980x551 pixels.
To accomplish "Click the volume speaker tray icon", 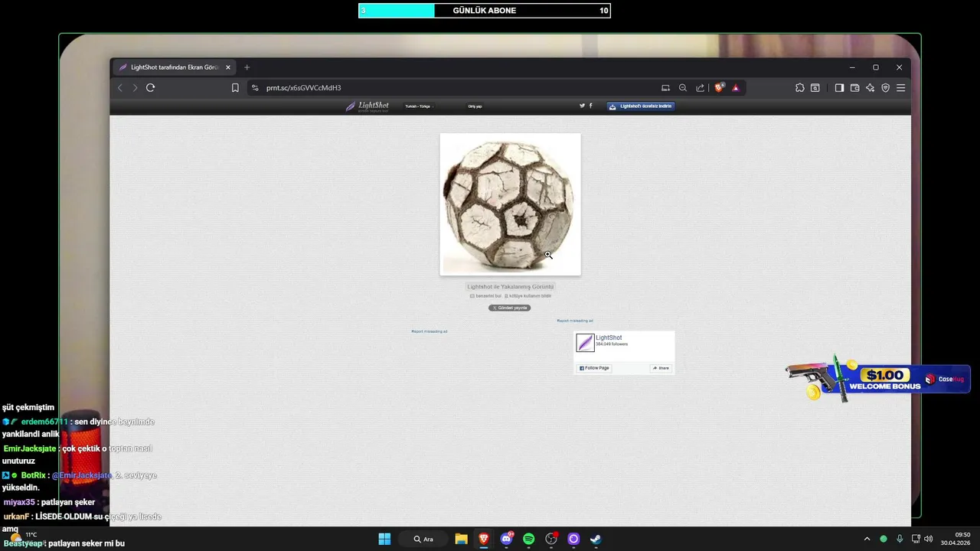I will [x=928, y=539].
